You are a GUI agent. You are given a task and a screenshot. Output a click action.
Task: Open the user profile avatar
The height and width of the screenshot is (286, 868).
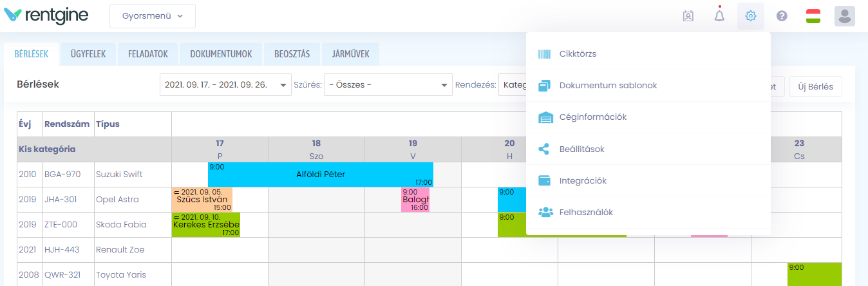point(844,16)
